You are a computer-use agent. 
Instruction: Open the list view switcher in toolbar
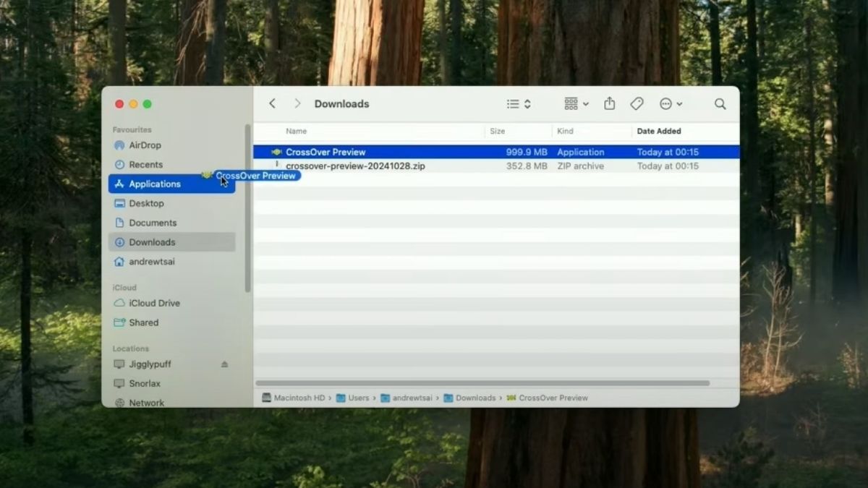tap(519, 104)
